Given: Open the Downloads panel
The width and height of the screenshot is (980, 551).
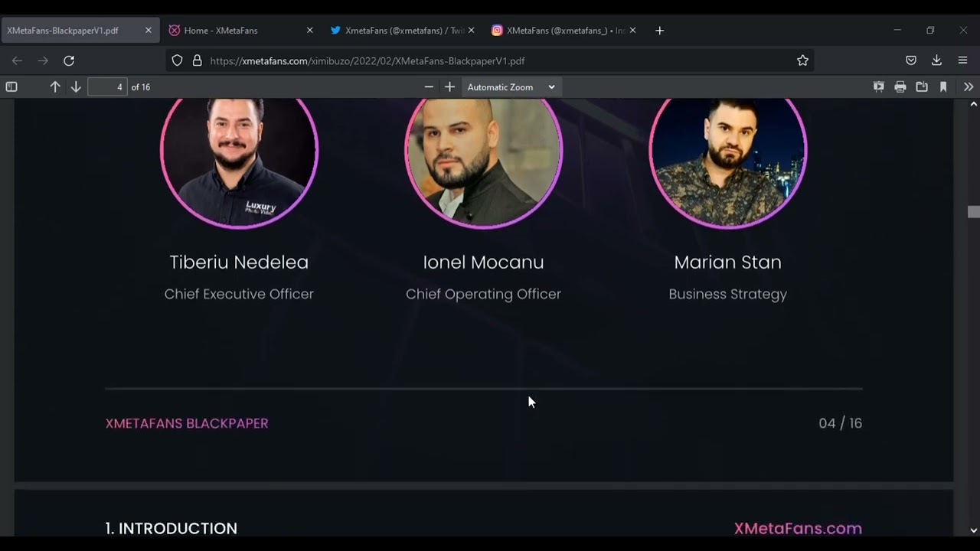Looking at the screenshot, I should coord(936,60).
